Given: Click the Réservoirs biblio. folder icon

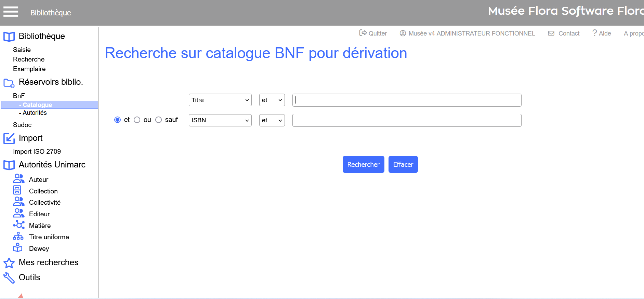Looking at the screenshot, I should pos(9,83).
